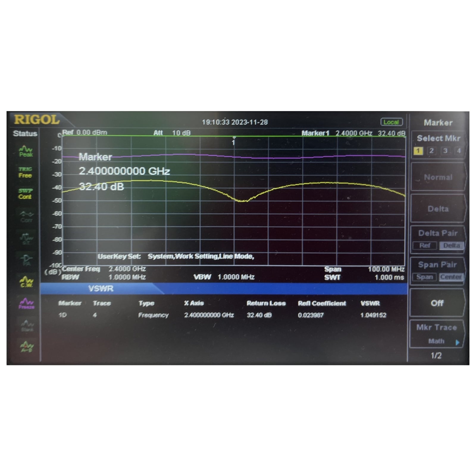This screenshot has height=476, width=476.
Task: Click the Peak detector status icon
Action: 26,151
